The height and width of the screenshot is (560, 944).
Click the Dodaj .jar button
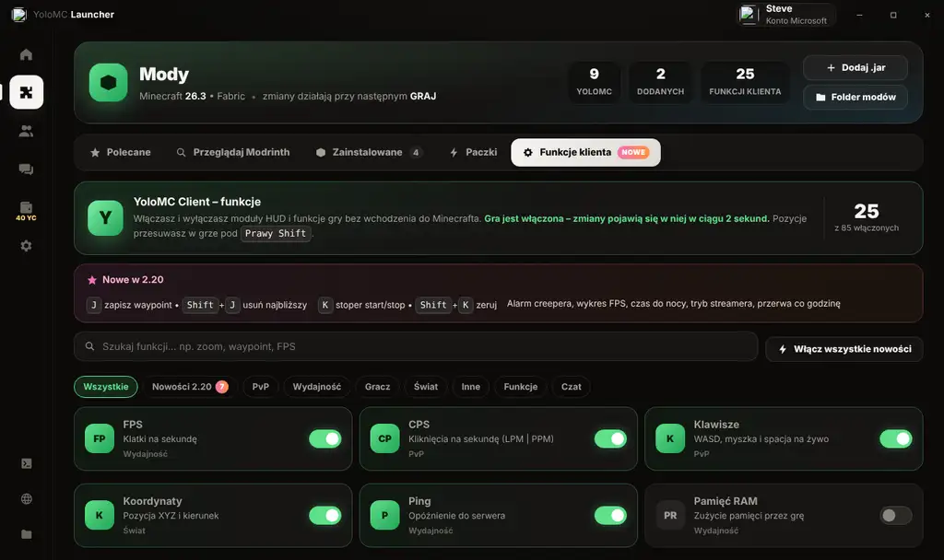[855, 68]
